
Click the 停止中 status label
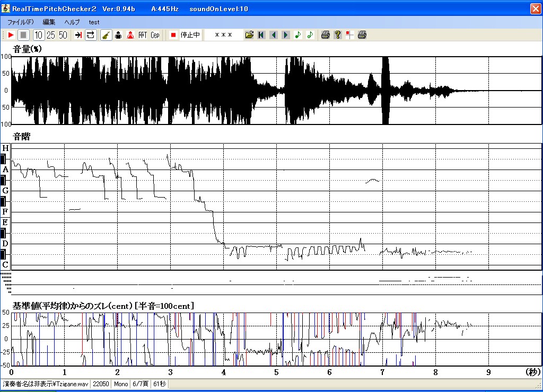190,35
